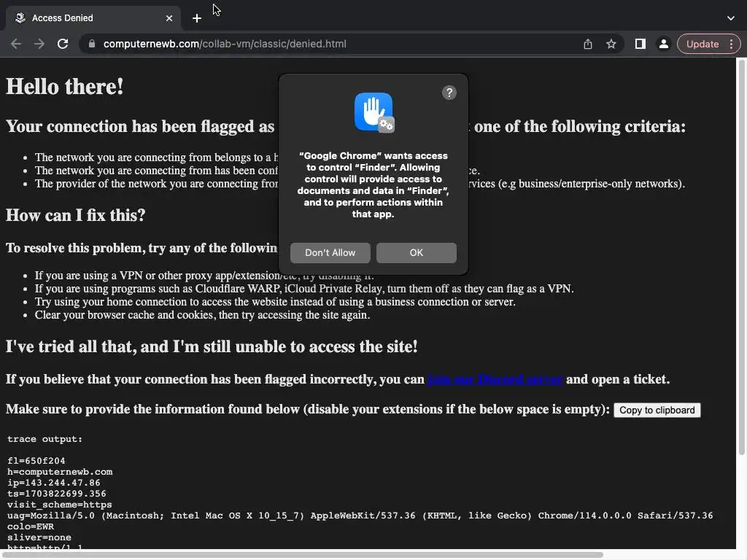Click the forward navigation arrow
Screen dimensions: 747x560
[39, 44]
